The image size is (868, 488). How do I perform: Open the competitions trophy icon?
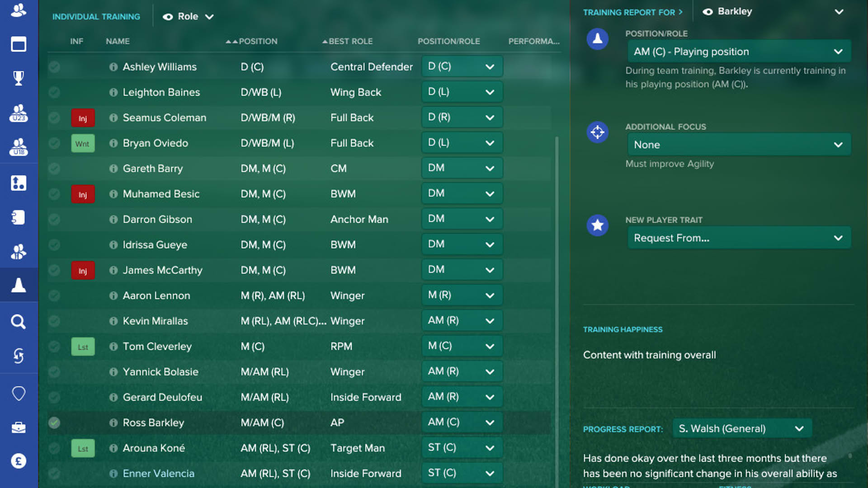click(19, 78)
